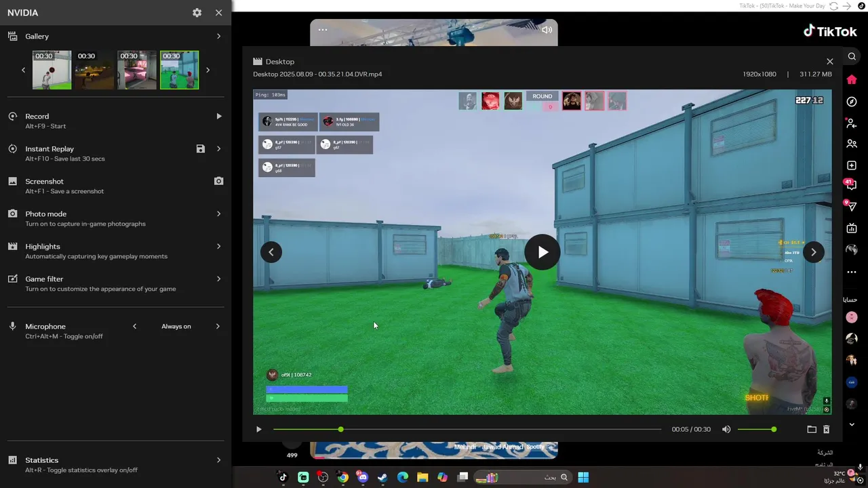The image size is (868, 488).
Task: Click the Windows taskbar search box
Action: [x=522, y=477]
